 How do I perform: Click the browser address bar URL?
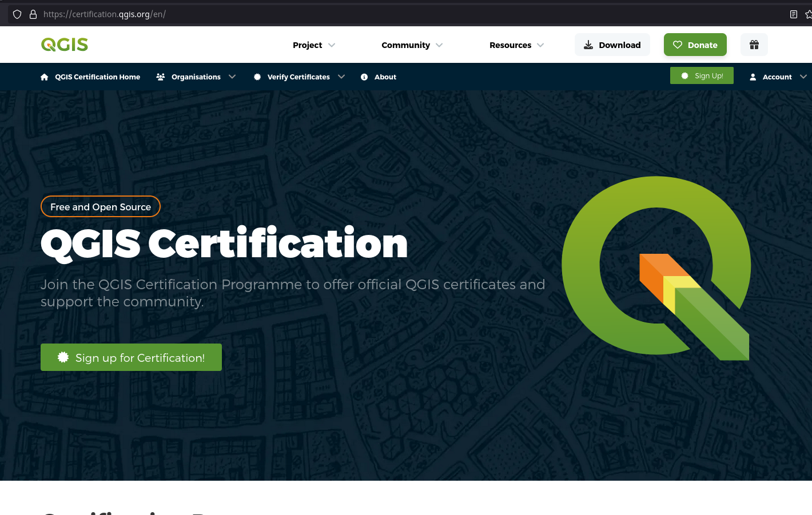click(x=105, y=14)
